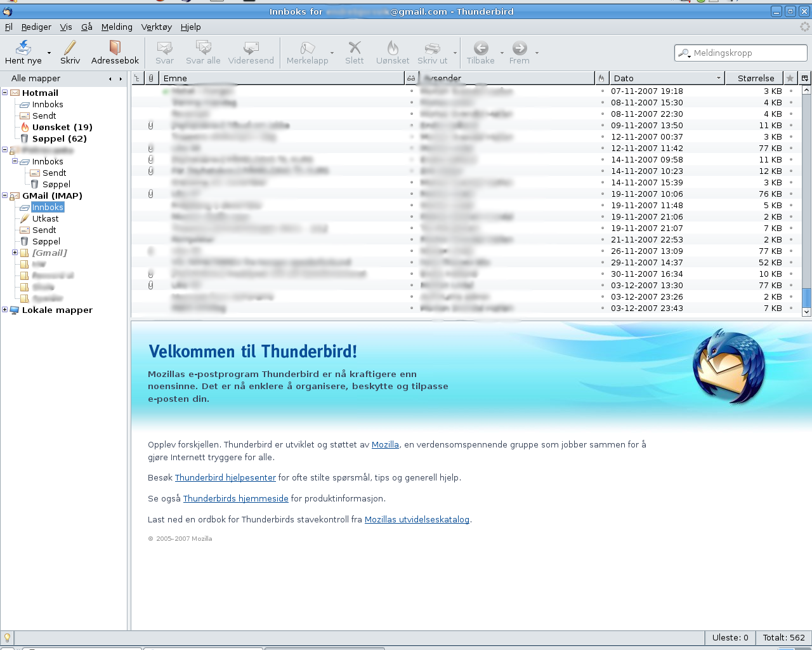
Task: Switch to previous folder view arrow
Action: (110, 79)
